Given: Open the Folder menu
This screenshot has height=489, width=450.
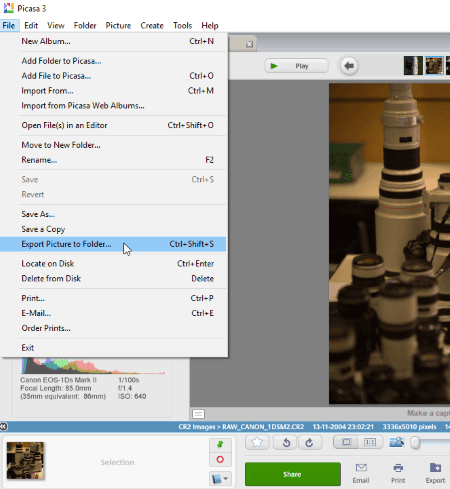Looking at the screenshot, I should point(85,25).
